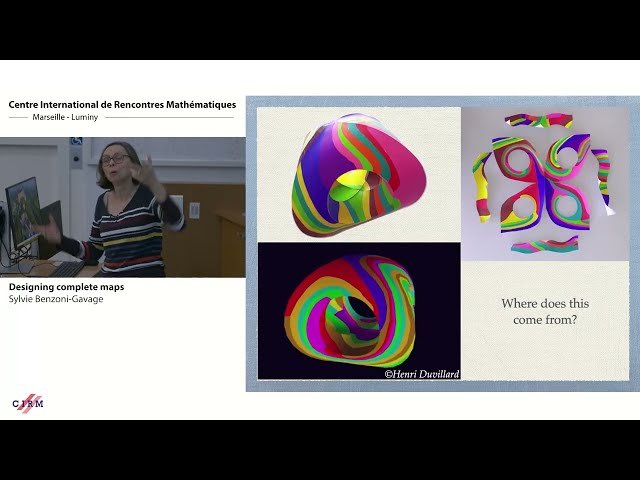This screenshot has width=640, height=480.
Task: Click the 'Where does this come from?' text
Action: click(x=544, y=311)
